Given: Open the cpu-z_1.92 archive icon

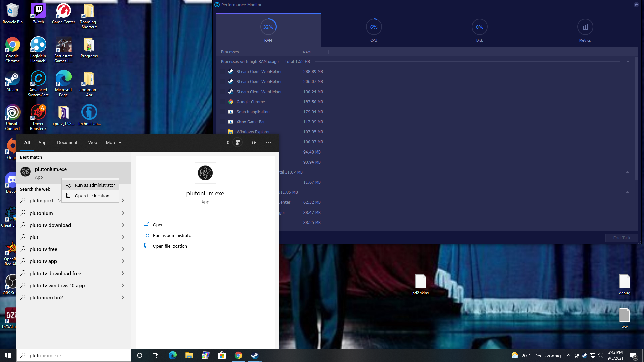Looking at the screenshot, I should (x=63, y=115).
